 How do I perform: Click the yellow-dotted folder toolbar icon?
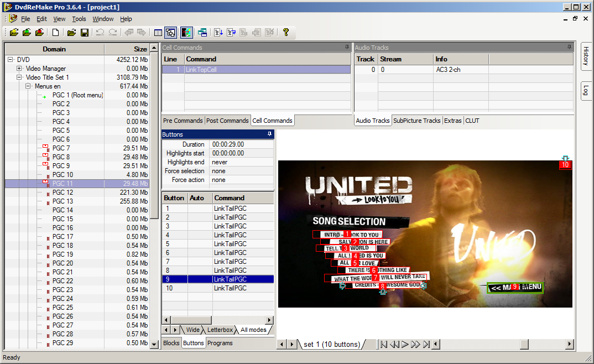point(14,33)
